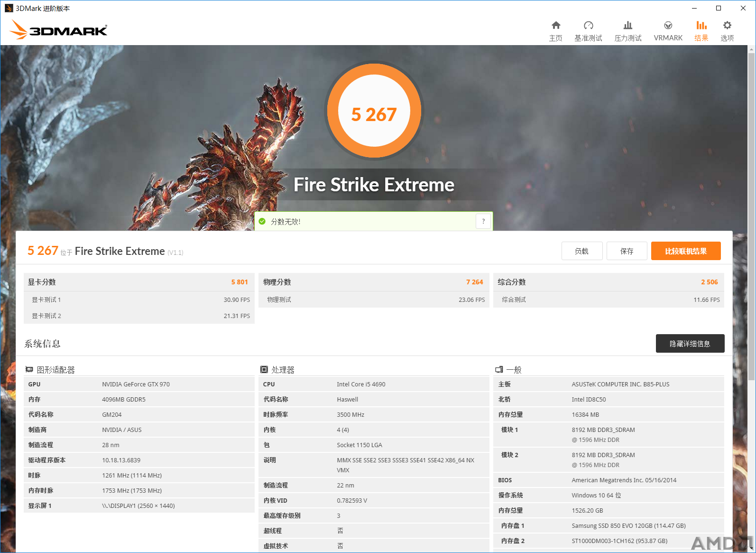Click GPU process value 28 nm
This screenshot has width=756, height=553.
click(111, 445)
